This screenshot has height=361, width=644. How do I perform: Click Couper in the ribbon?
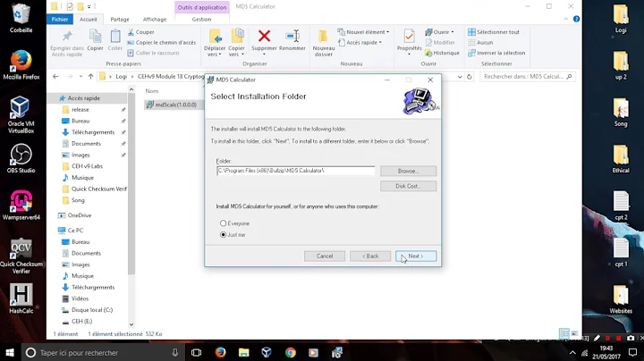141,32
